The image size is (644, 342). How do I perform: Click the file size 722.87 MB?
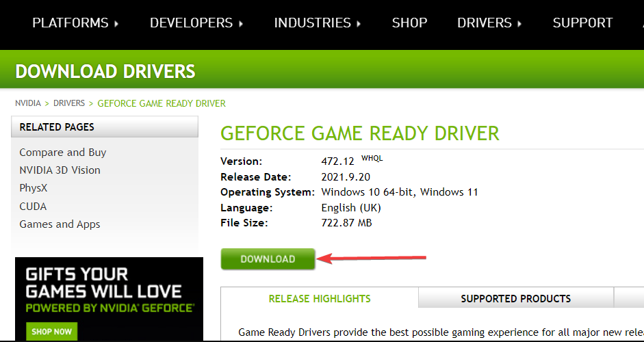(347, 223)
